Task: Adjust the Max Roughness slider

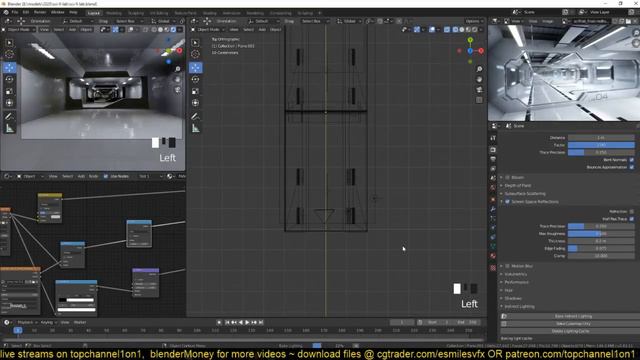Action: tap(601, 234)
